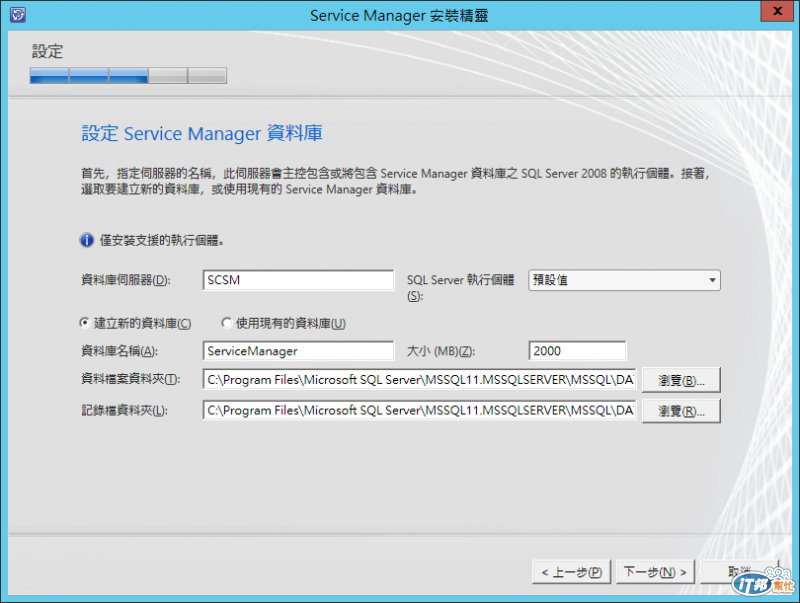Screen dimensions: 800x603
Task: Click Browse (R) for log folder
Action: tap(681, 411)
